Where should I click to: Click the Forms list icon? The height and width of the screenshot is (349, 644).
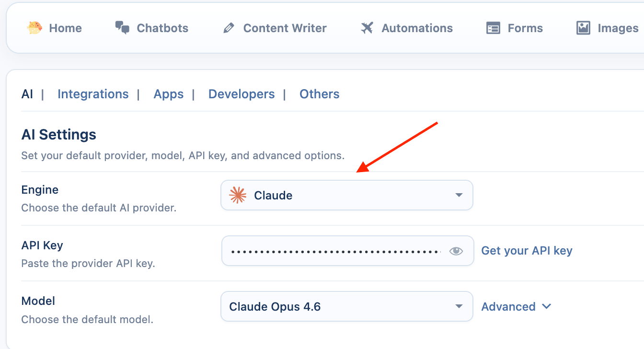pyautogui.click(x=493, y=28)
